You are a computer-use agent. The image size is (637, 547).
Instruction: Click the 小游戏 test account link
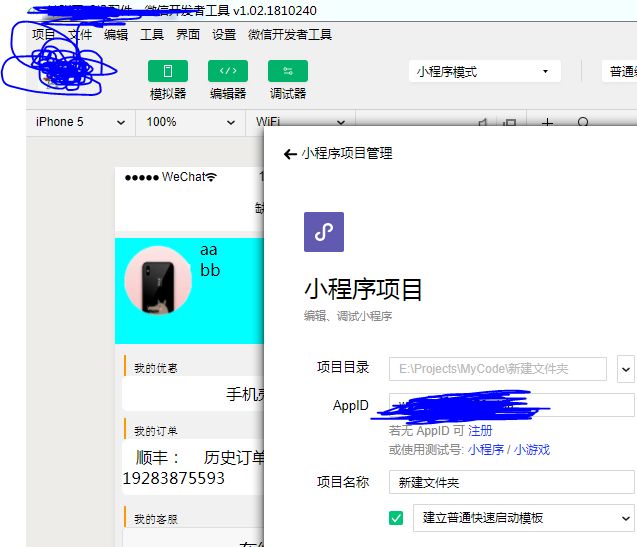[532, 449]
